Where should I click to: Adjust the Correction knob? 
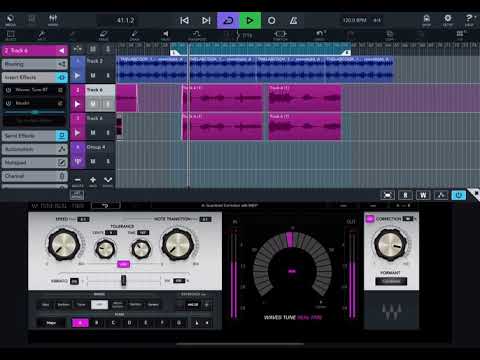tap(390, 245)
